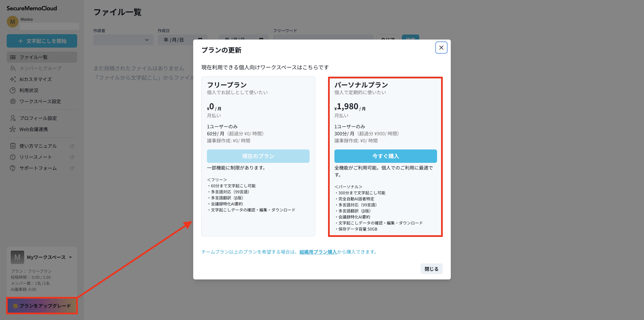Click the ワークスペース設定 gear icon
Screen dimensions: 644x320
pyautogui.click(x=13, y=102)
